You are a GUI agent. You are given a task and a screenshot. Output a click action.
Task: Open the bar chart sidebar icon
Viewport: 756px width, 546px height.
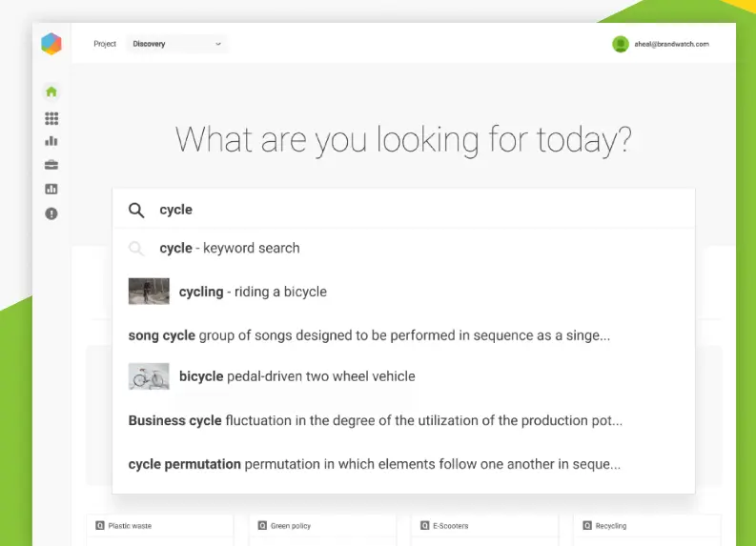pos(51,141)
